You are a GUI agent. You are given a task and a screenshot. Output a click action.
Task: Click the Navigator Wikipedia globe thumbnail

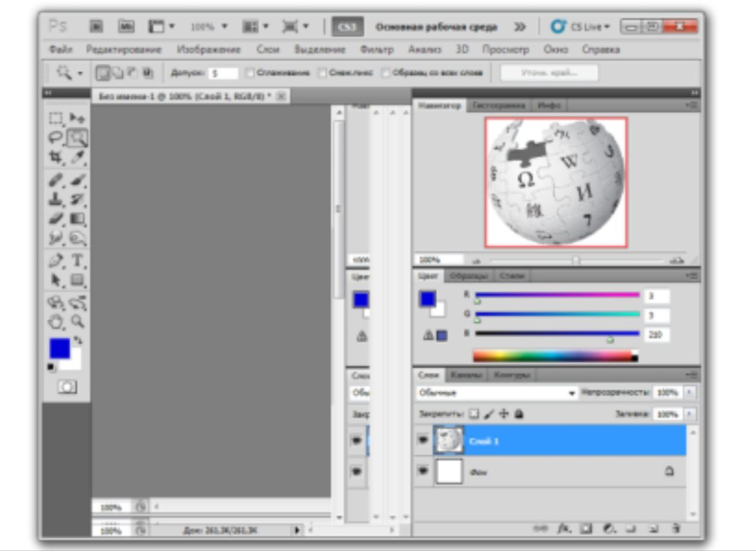[x=556, y=182]
